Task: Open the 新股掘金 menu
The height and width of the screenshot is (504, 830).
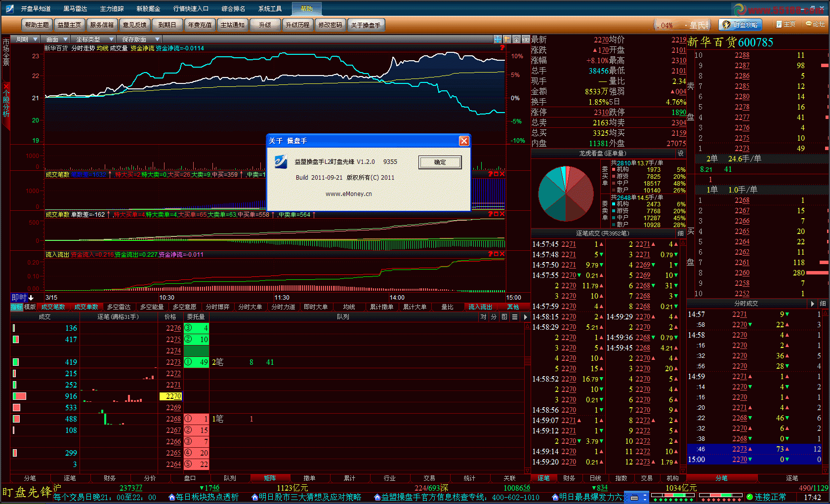Action: pos(148,9)
